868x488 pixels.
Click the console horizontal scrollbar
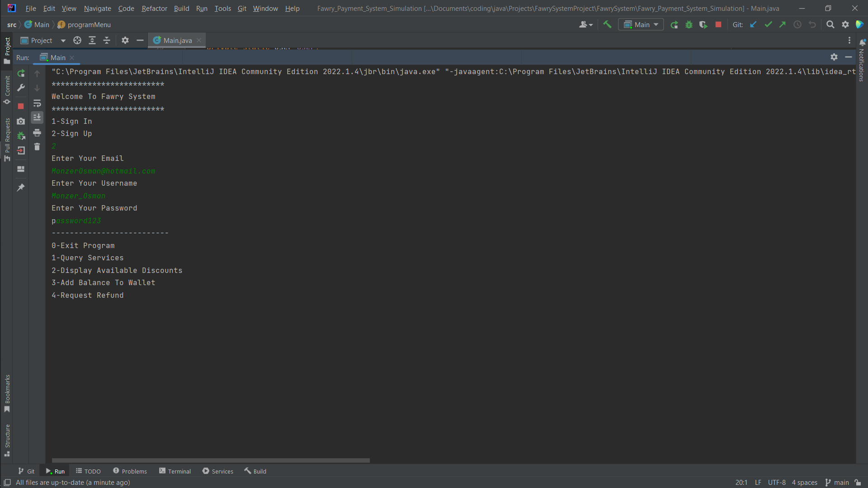pyautogui.click(x=211, y=460)
